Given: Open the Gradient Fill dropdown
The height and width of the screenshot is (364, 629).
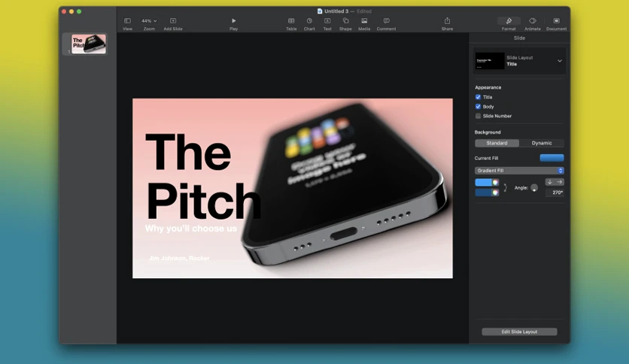Looking at the screenshot, I should tap(519, 171).
